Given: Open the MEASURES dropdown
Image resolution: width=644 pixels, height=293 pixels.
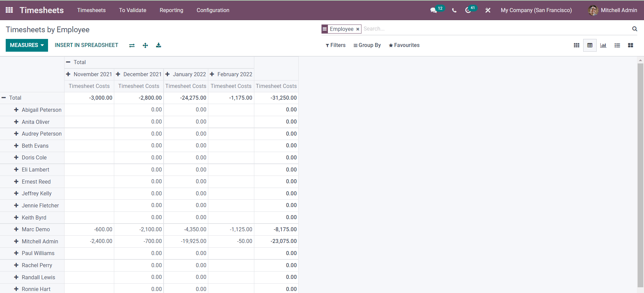Looking at the screenshot, I should tap(27, 45).
